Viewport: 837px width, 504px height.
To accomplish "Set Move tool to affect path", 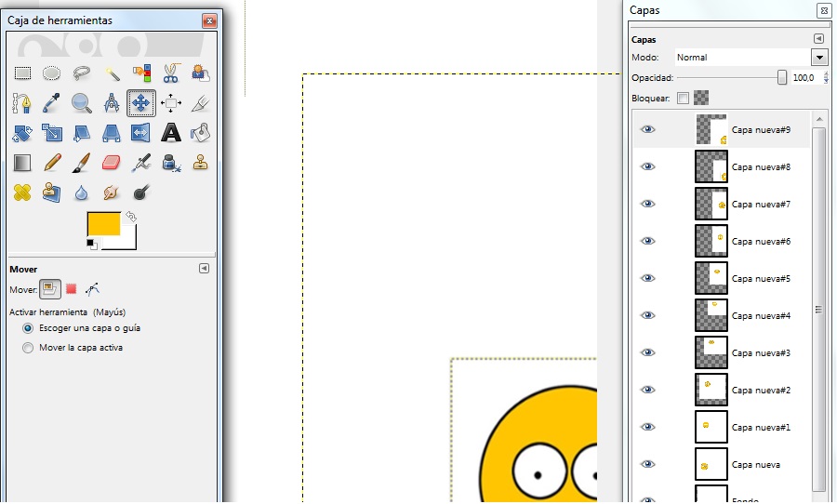I will tap(92, 289).
